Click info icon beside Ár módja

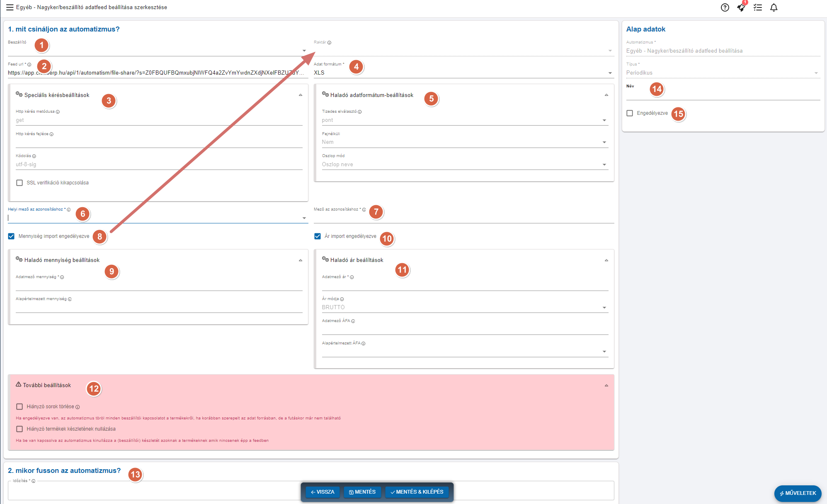tap(342, 299)
